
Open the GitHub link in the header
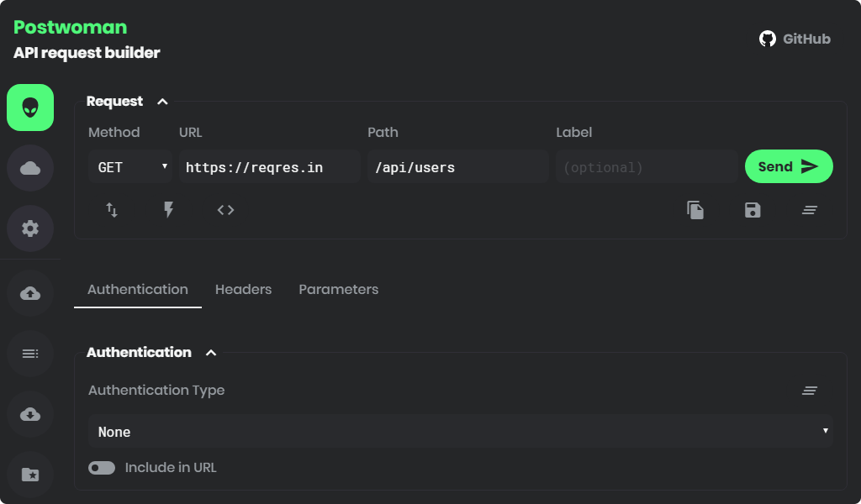pyautogui.click(x=795, y=38)
